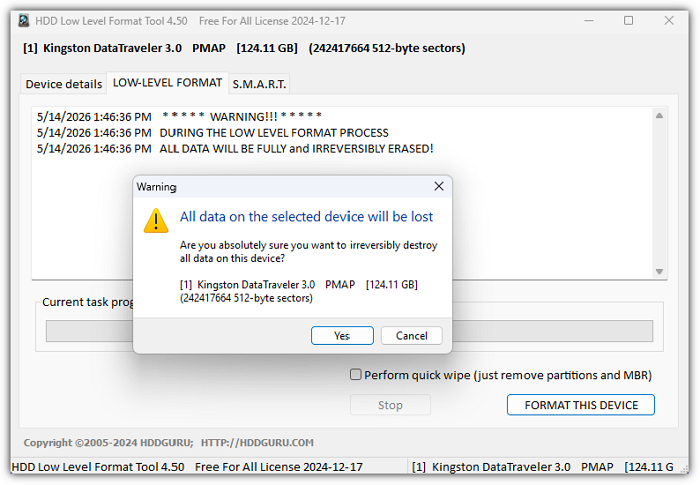Click the yellow warning triangle icon

click(x=156, y=221)
